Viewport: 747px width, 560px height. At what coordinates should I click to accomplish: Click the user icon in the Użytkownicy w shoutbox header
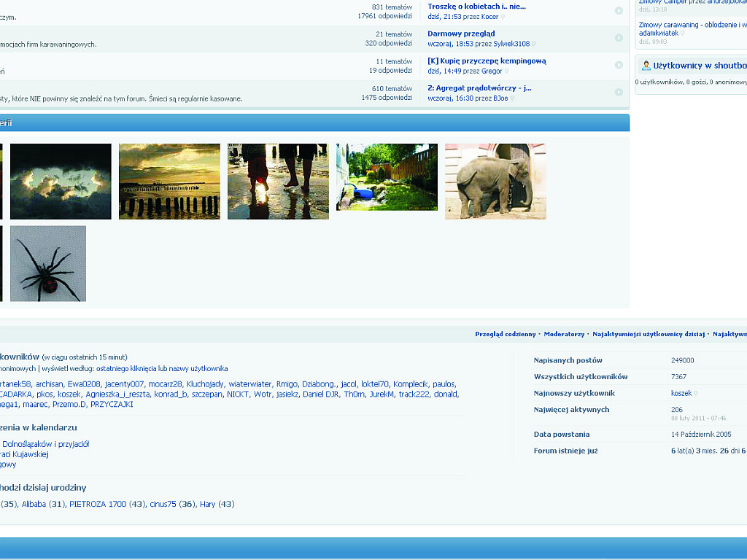click(646, 66)
